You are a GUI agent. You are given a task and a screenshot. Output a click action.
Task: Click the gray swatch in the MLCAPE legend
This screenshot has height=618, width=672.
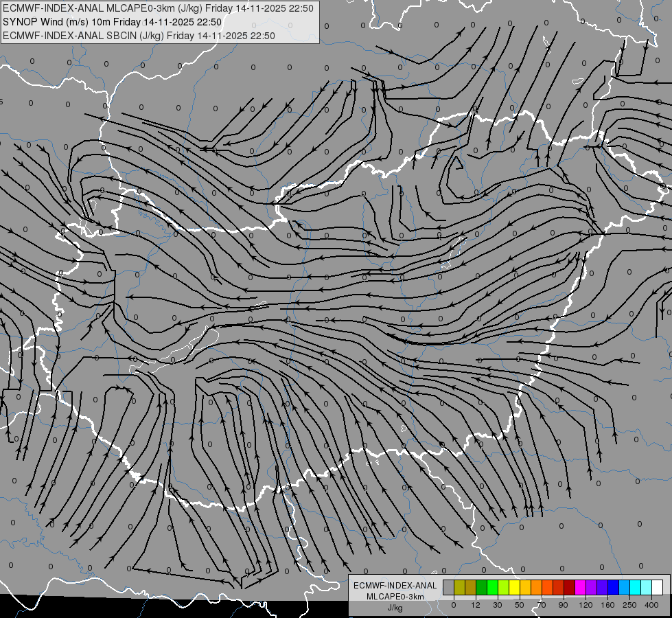click(x=449, y=587)
